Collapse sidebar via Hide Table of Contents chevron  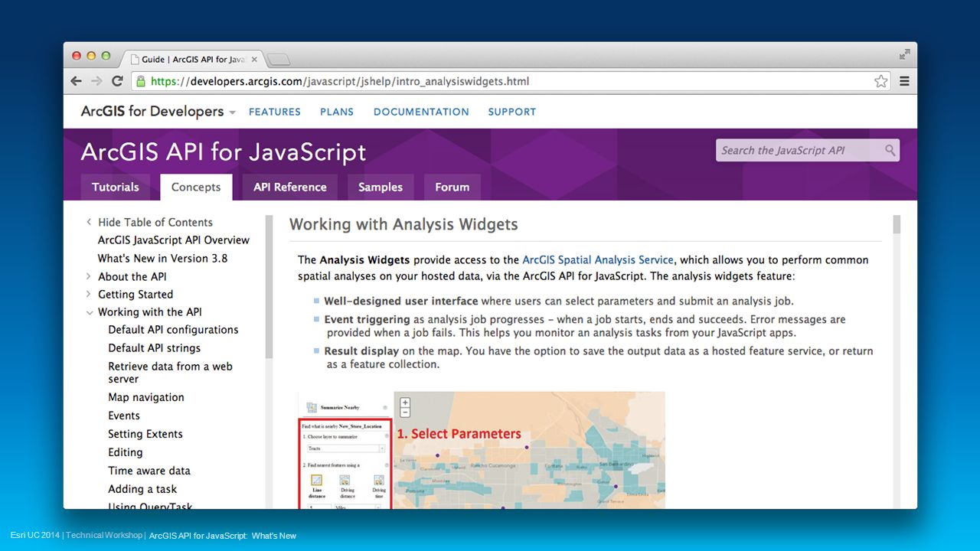pos(89,222)
